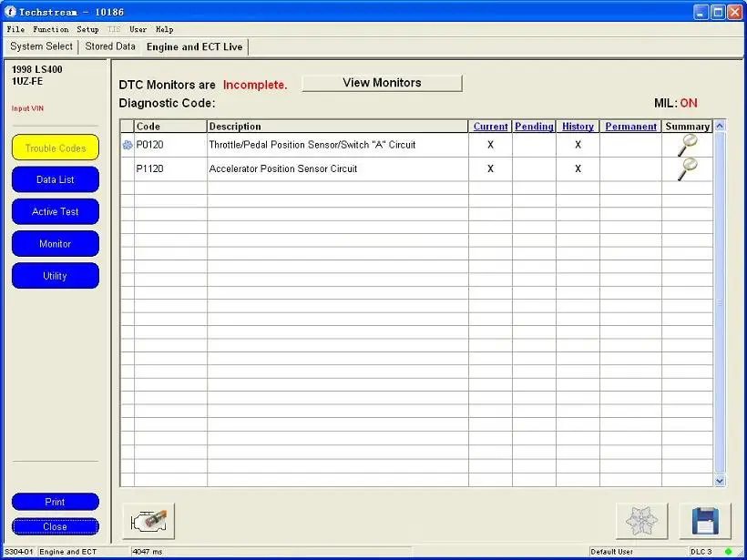Click the red Incomplete monitor status text
Image resolution: width=747 pixels, height=560 pixels.
[255, 86]
